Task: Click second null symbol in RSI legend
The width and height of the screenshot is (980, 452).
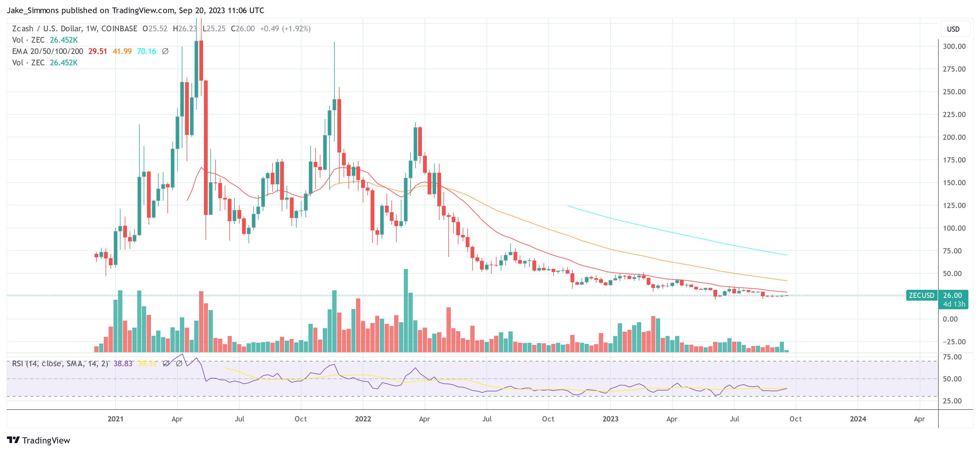Action: [x=179, y=364]
